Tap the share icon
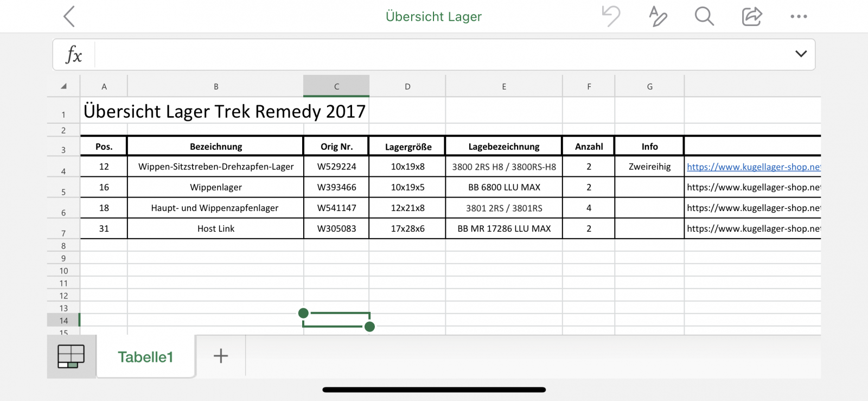The width and height of the screenshot is (868, 401). [752, 16]
